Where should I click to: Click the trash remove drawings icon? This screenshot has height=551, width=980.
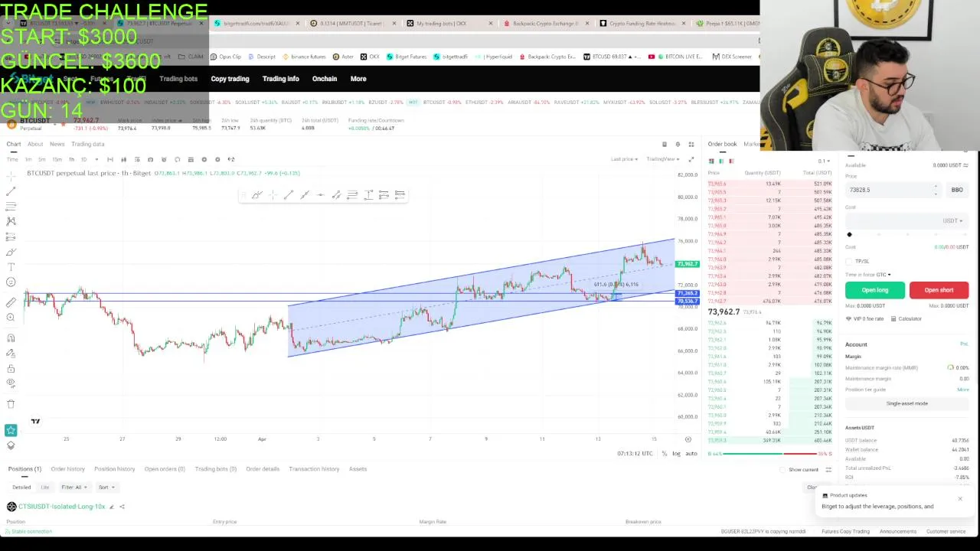11,403
